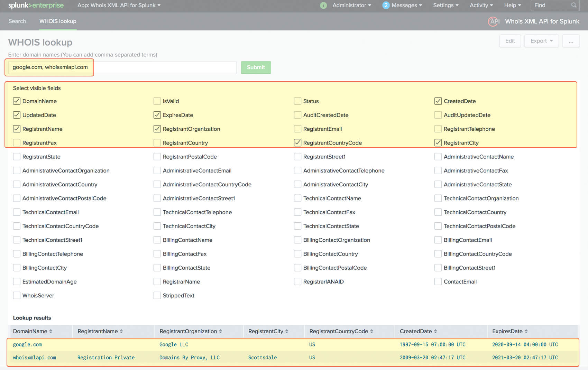Image resolution: width=588 pixels, height=370 pixels.
Task: Click the Whois XML API logo icon
Action: pyautogui.click(x=494, y=21)
